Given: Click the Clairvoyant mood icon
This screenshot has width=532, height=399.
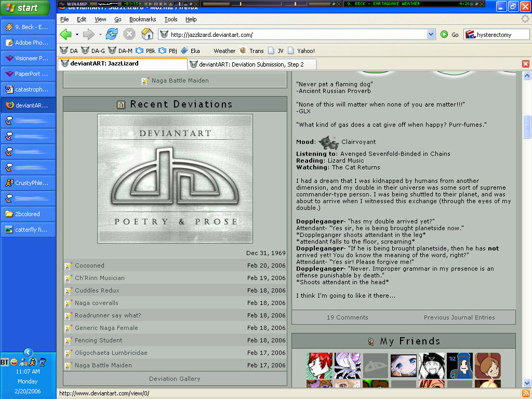Looking at the screenshot, I should click(328, 142).
